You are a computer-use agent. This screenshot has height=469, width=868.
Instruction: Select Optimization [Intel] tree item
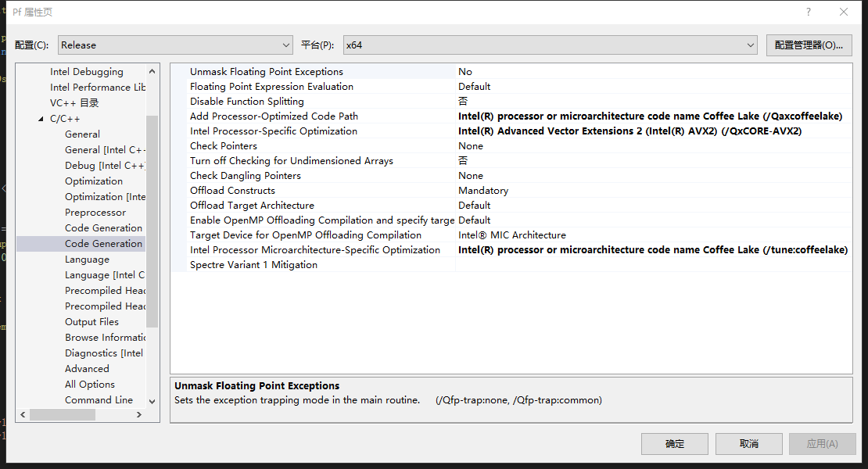point(106,196)
